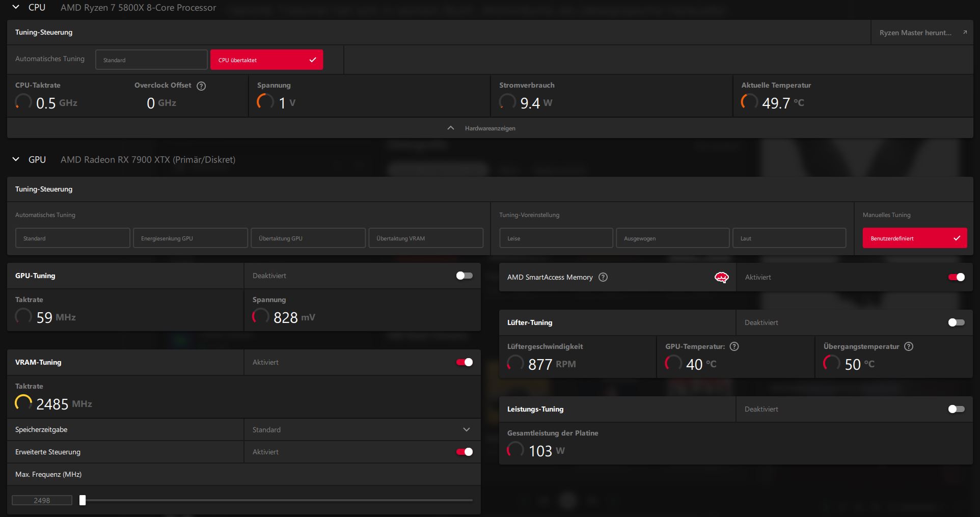Click the Übergangstemperatur 50 °C gauge

[832, 363]
